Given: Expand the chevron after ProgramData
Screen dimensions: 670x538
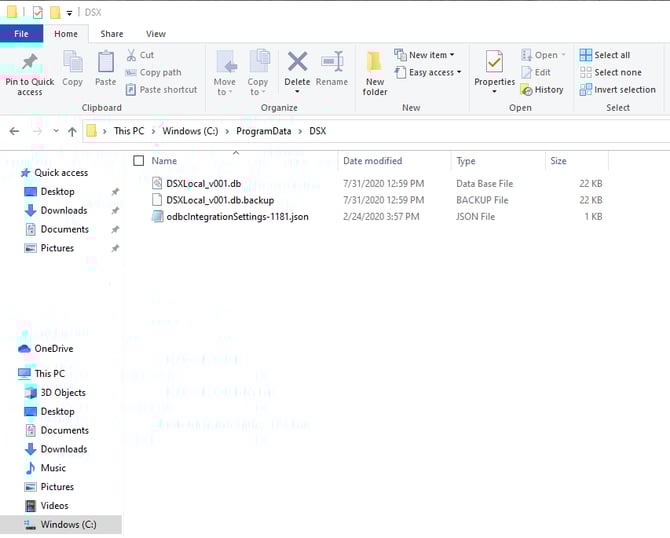Looking at the screenshot, I should click(300, 131).
